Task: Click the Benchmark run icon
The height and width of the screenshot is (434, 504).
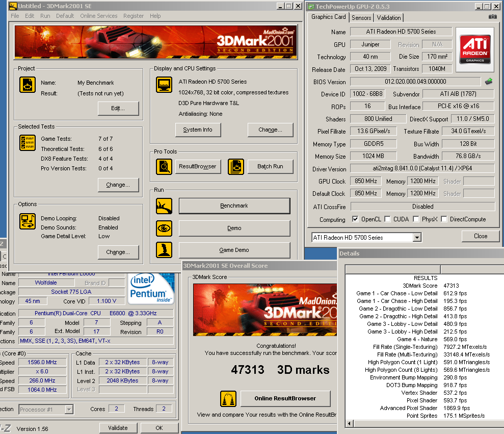Action: [x=164, y=206]
